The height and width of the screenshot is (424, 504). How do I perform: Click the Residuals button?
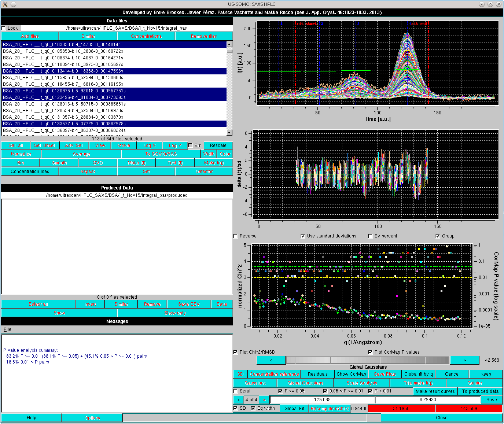tap(318, 374)
